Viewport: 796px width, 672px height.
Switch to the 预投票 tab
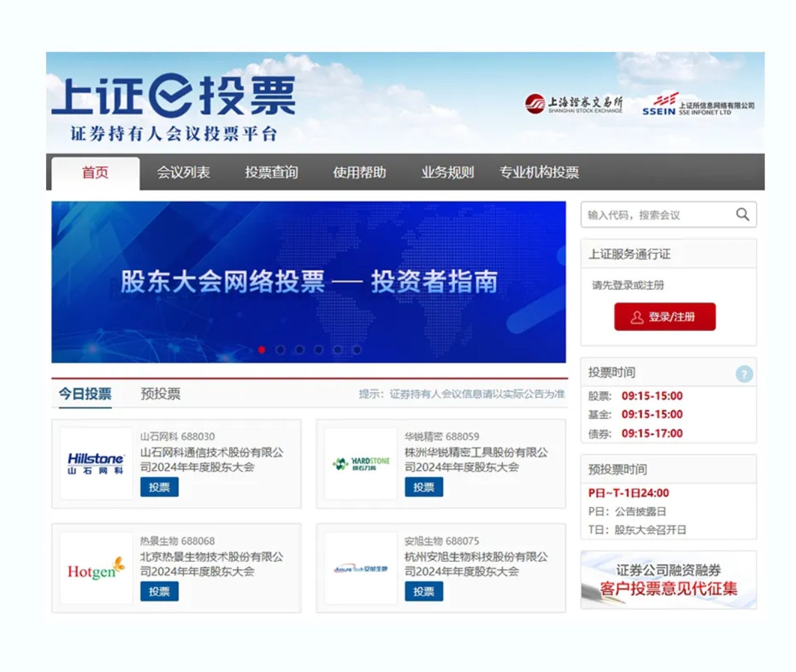pyautogui.click(x=161, y=394)
